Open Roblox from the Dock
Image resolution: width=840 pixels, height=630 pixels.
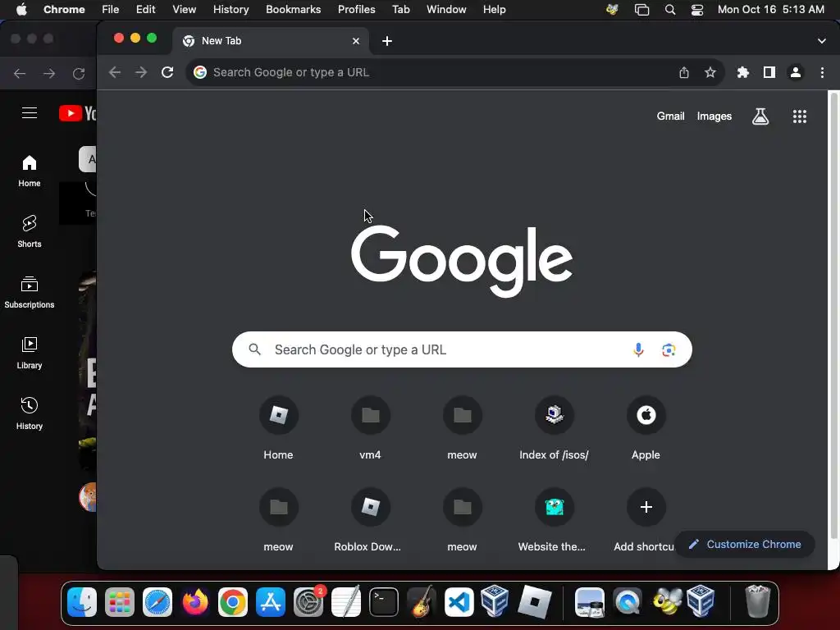(534, 602)
